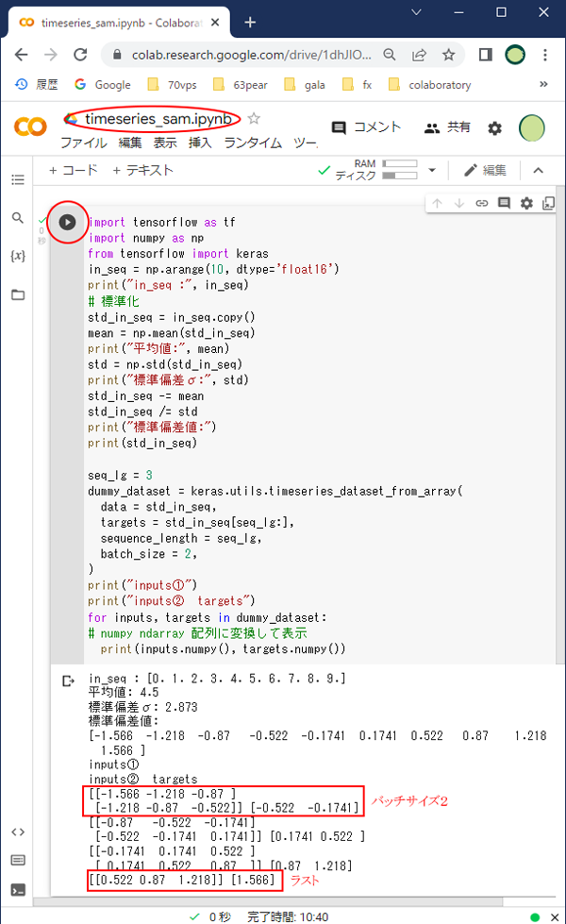
Task: Open cell editor settings gear icon
Action: [x=526, y=203]
